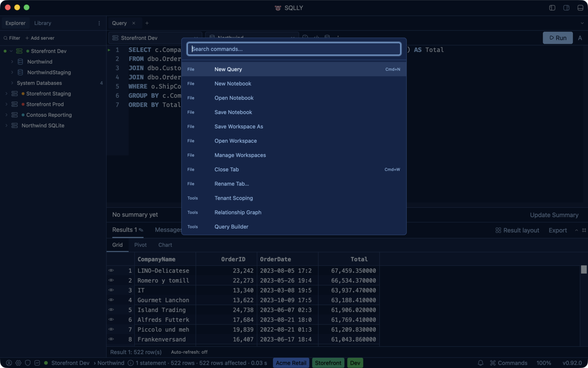Choose Save Workspace As command

294,126
